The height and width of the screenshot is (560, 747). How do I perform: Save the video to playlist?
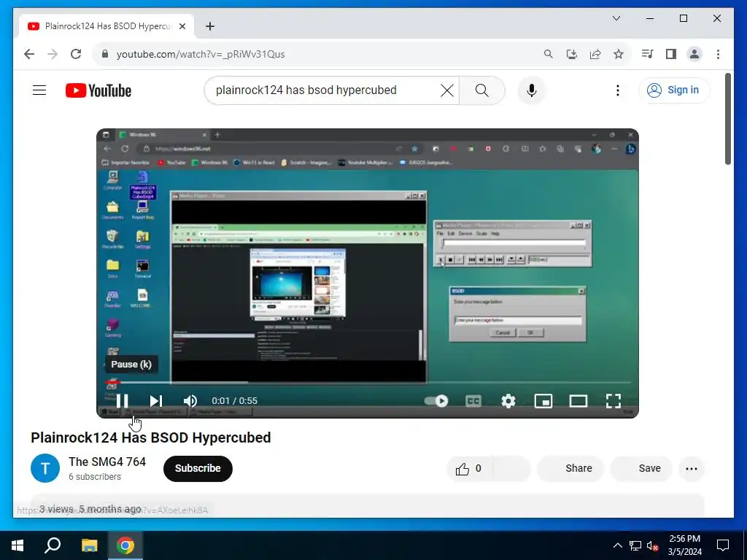pyautogui.click(x=641, y=469)
